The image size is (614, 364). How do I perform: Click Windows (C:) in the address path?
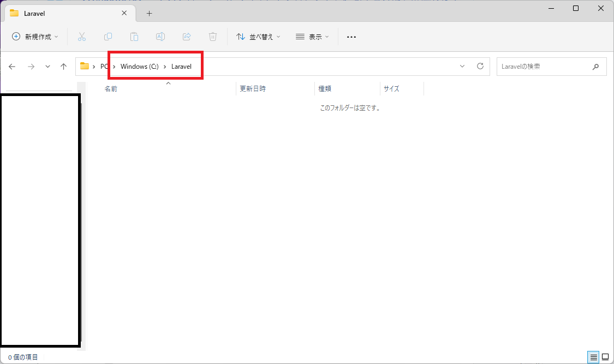[139, 67]
